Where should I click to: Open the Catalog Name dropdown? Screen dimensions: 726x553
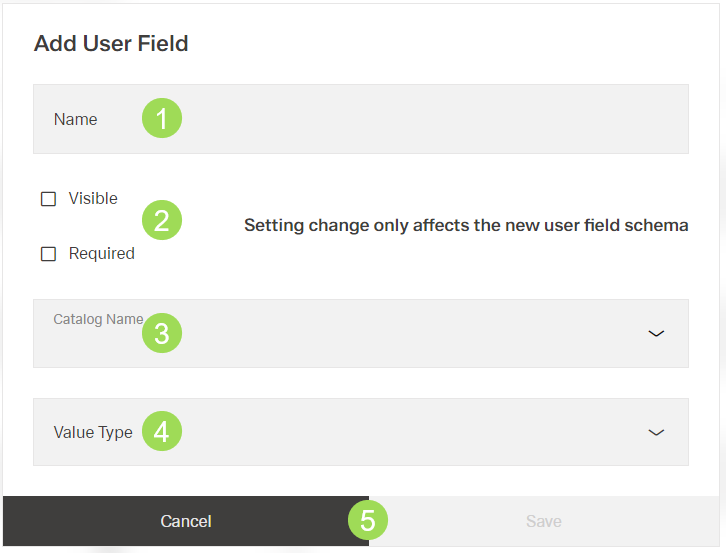(x=400, y=334)
